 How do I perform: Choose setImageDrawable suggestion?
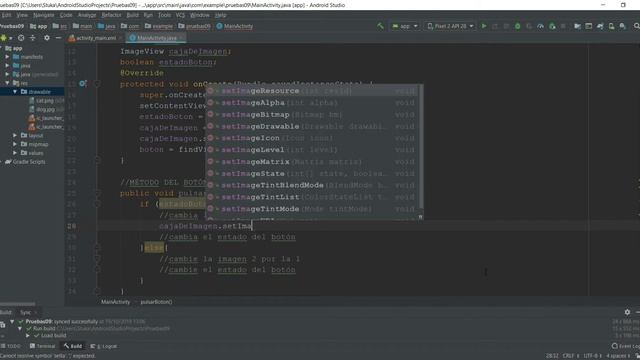pos(313,127)
